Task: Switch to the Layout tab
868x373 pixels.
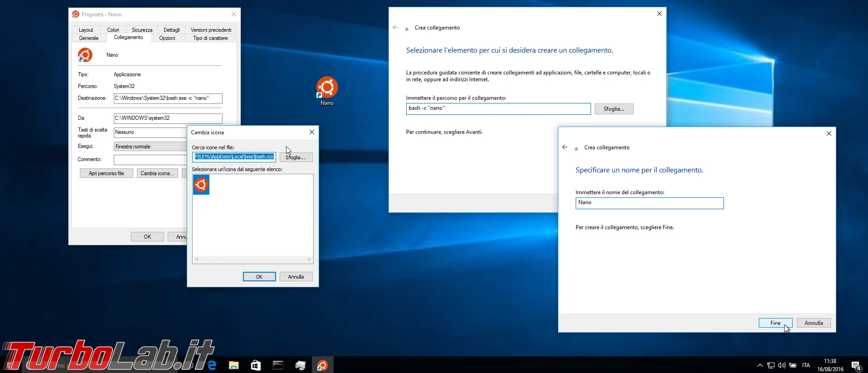Action: [86, 30]
